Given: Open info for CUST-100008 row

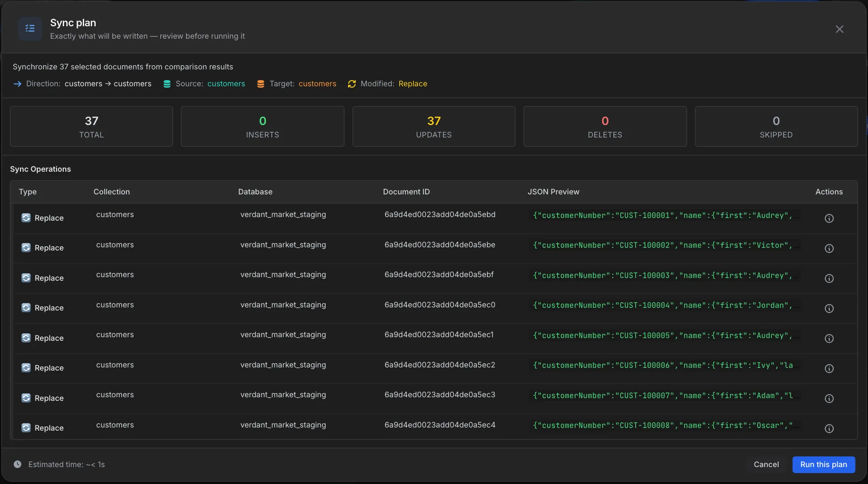Looking at the screenshot, I should coord(829,428).
